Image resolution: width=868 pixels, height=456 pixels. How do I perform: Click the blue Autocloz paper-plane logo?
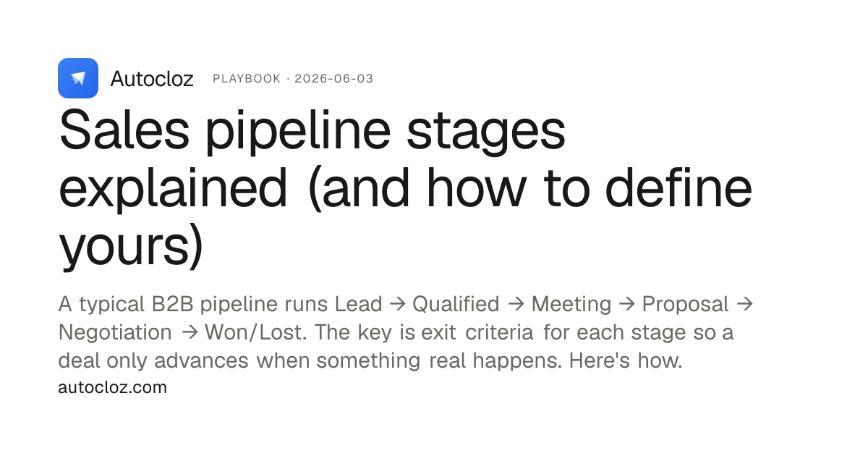coord(78,78)
